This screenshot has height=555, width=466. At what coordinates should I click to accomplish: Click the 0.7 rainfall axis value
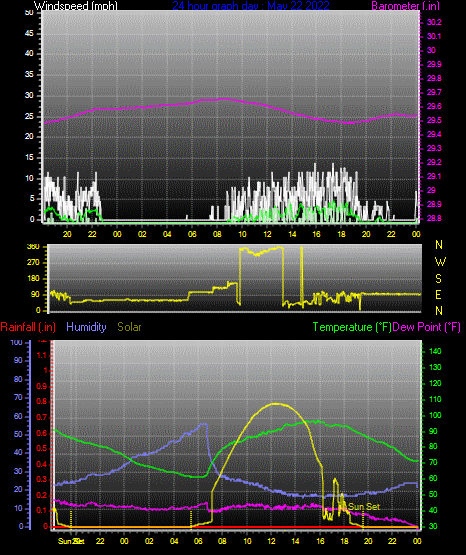[x=42, y=418]
